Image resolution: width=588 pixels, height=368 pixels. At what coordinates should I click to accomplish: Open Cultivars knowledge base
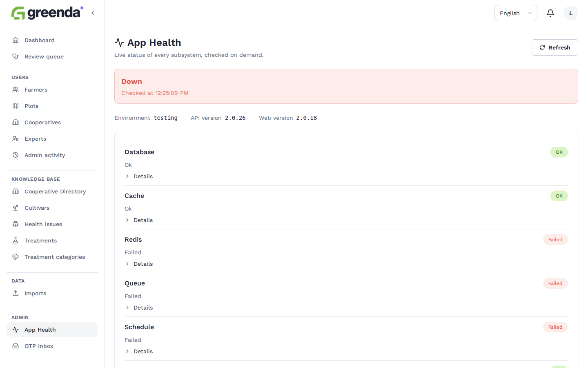(x=52, y=208)
